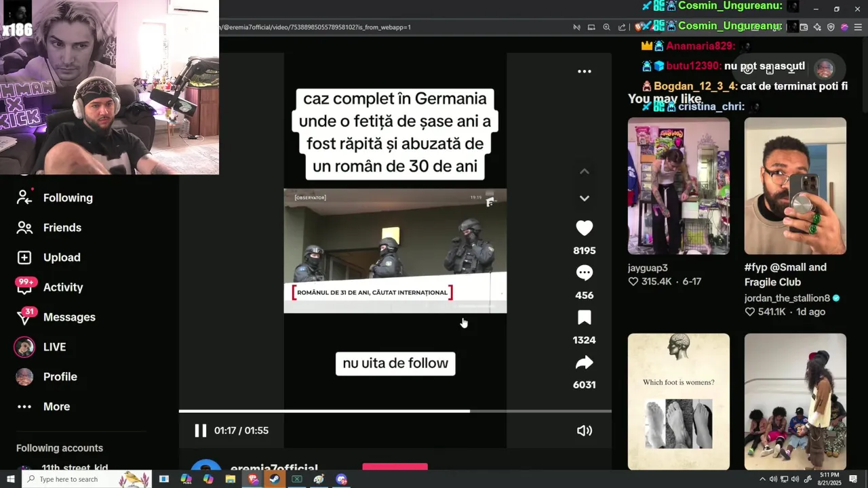868x488 pixels.
Task: Open the Brave Shields lion icon
Action: click(x=638, y=27)
